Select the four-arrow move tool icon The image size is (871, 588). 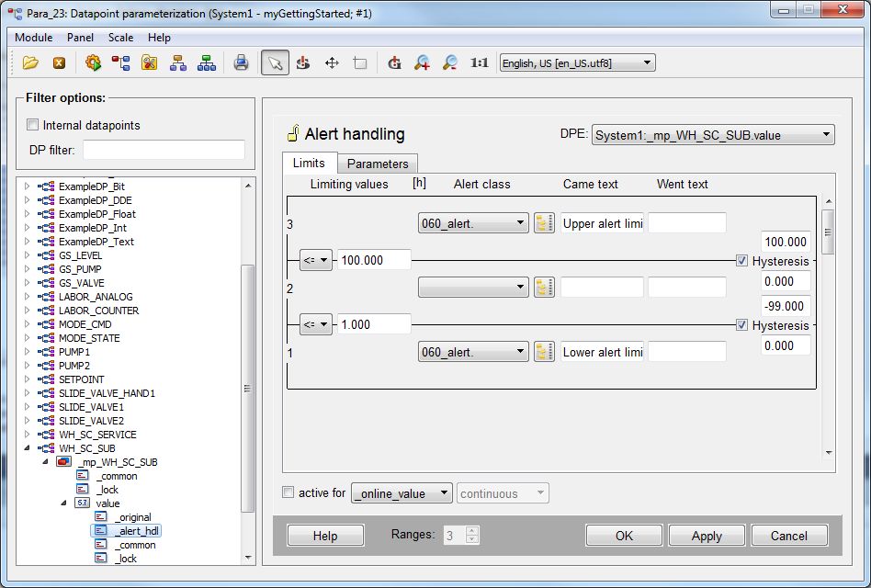[x=332, y=62]
